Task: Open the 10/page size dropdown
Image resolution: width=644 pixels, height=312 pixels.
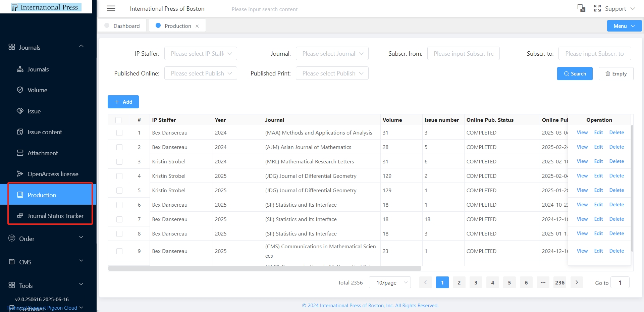Action: coord(390,282)
